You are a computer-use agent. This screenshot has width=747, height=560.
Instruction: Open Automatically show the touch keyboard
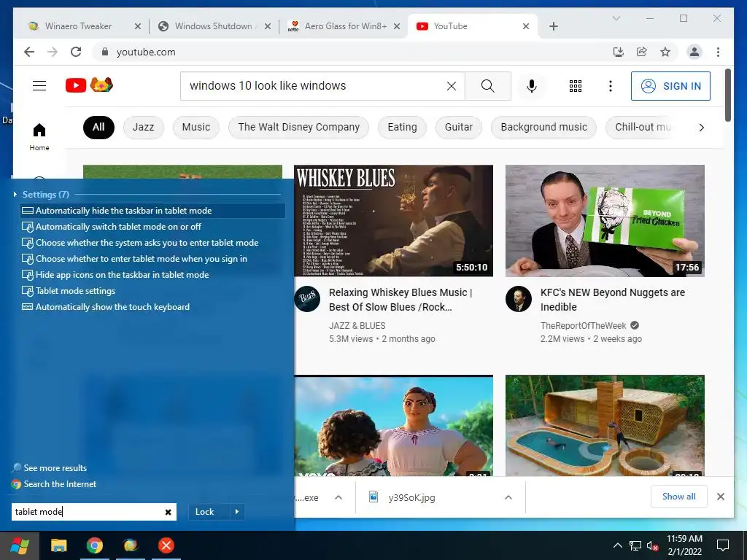tap(152, 307)
